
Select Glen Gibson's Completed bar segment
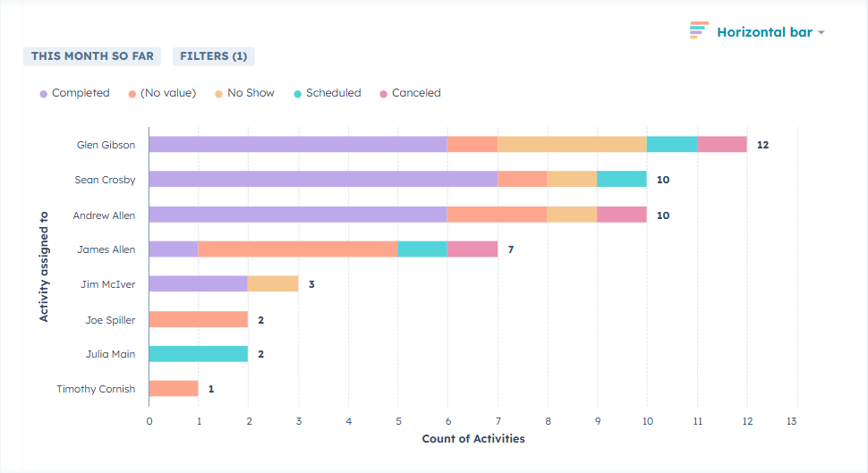click(x=297, y=144)
